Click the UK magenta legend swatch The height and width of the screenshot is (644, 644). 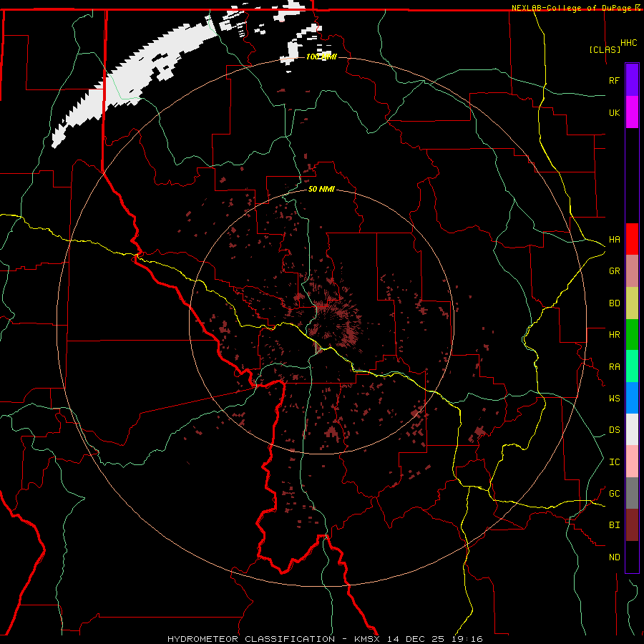[632, 112]
